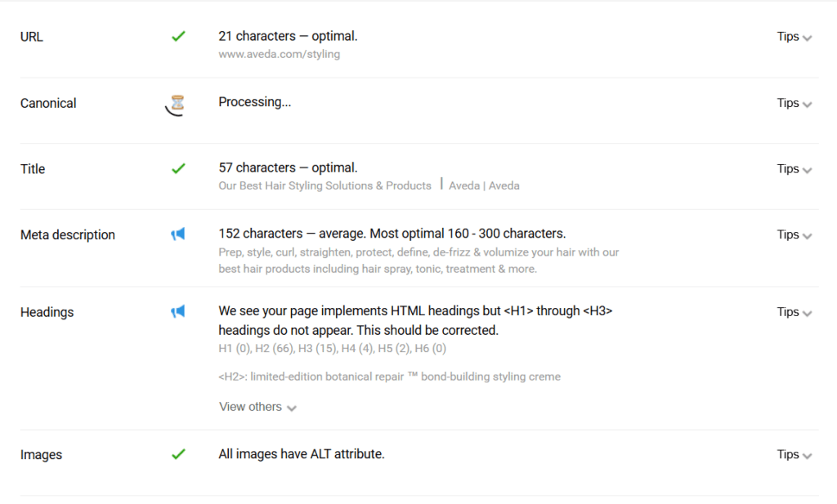This screenshot has height=504, width=837.
Task: Expand Tips for the Headings row
Action: point(794,312)
